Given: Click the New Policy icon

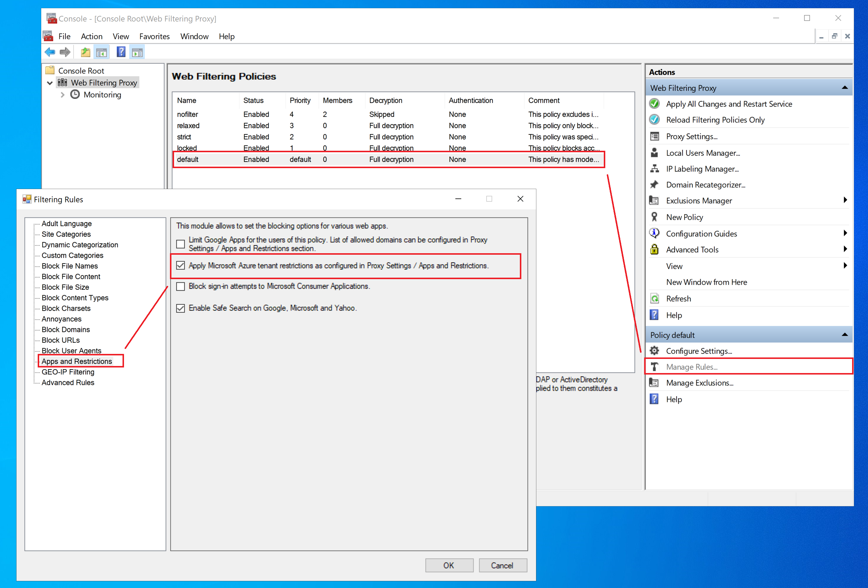Looking at the screenshot, I should tap(654, 217).
